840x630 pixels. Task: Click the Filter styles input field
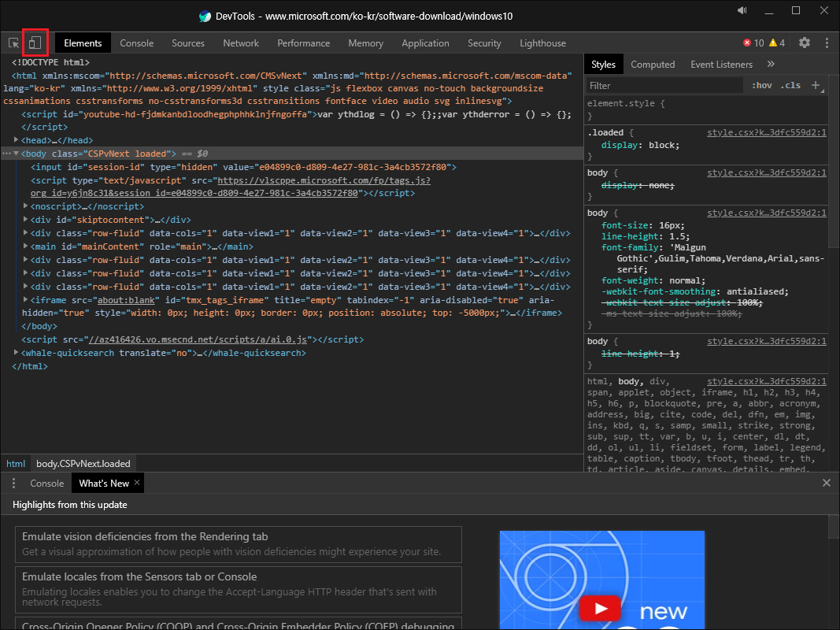(x=664, y=86)
